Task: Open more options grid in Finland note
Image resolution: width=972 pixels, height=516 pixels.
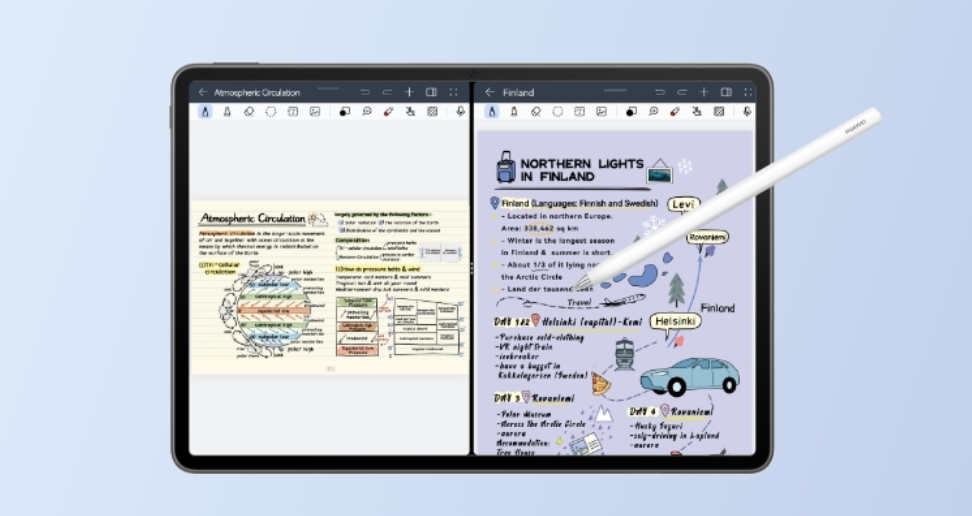Action: pos(748,92)
